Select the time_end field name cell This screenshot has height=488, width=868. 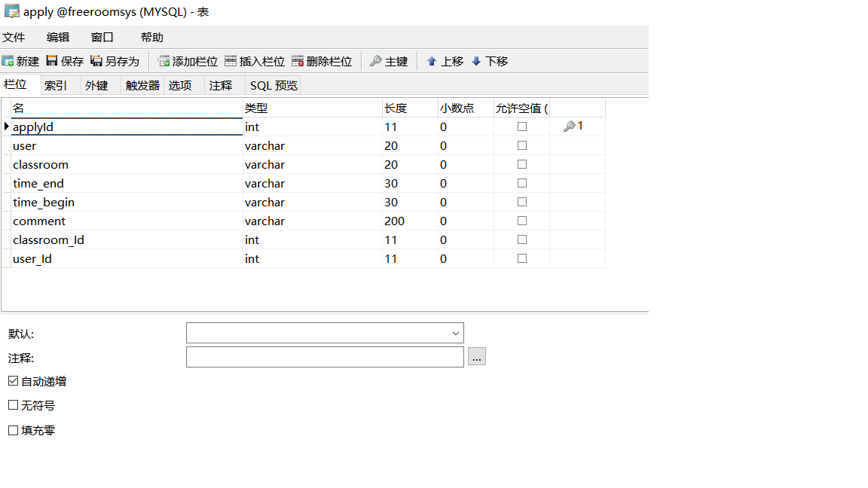tap(127, 183)
